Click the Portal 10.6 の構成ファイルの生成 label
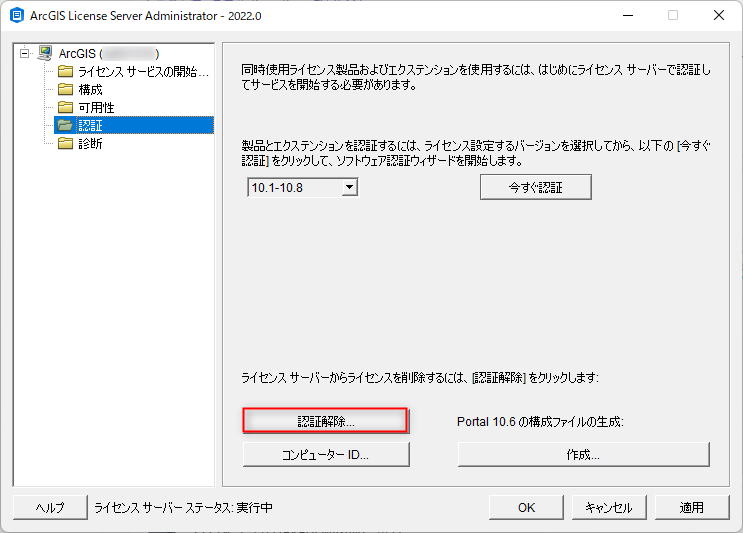Image resolution: width=743 pixels, height=533 pixels. (540, 422)
